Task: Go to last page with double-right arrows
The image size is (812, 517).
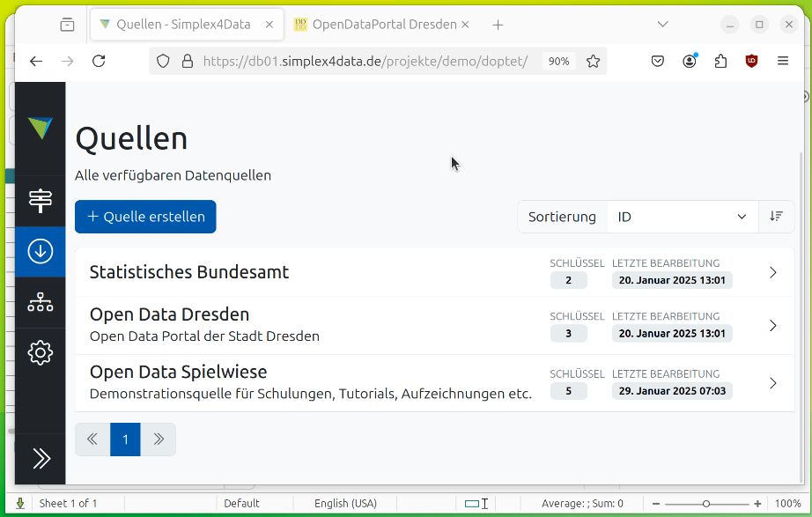Action: [x=158, y=439]
